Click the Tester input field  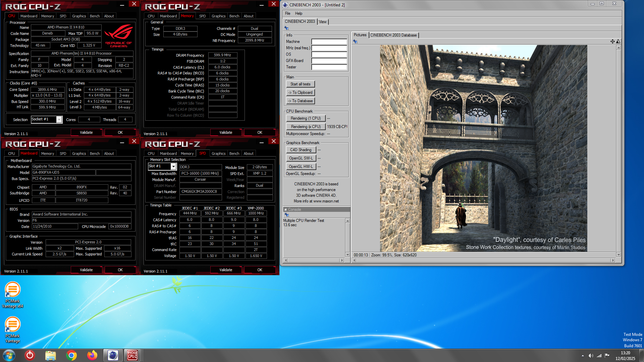(x=329, y=67)
